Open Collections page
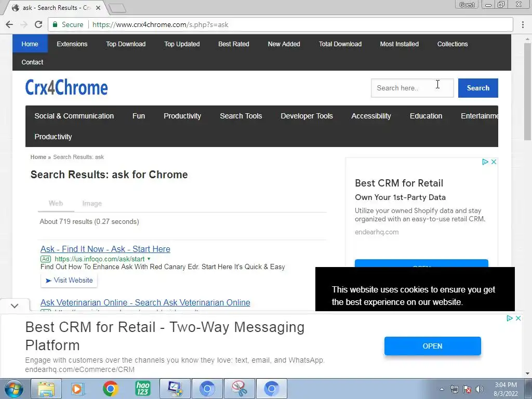 [453, 44]
